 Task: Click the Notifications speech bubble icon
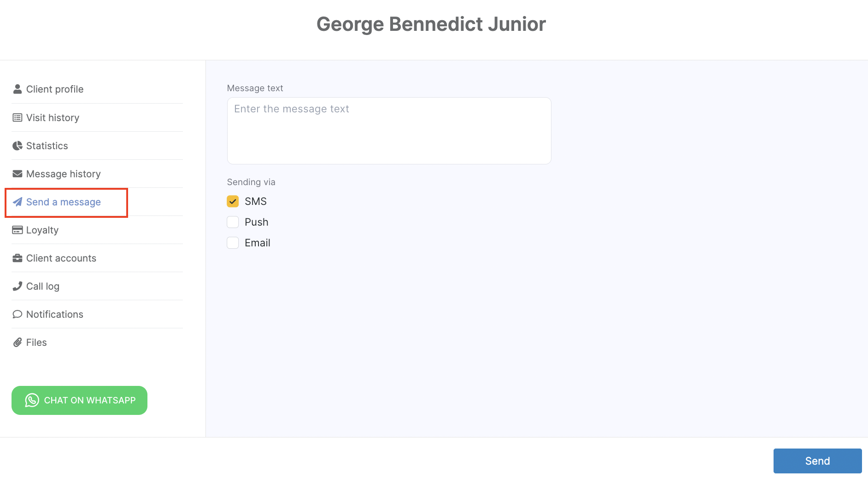point(18,315)
